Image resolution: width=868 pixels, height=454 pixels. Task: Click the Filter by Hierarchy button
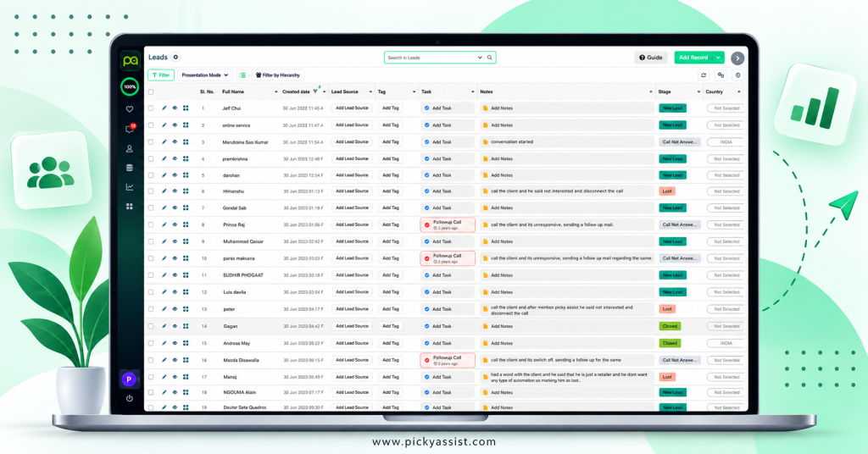click(x=278, y=75)
